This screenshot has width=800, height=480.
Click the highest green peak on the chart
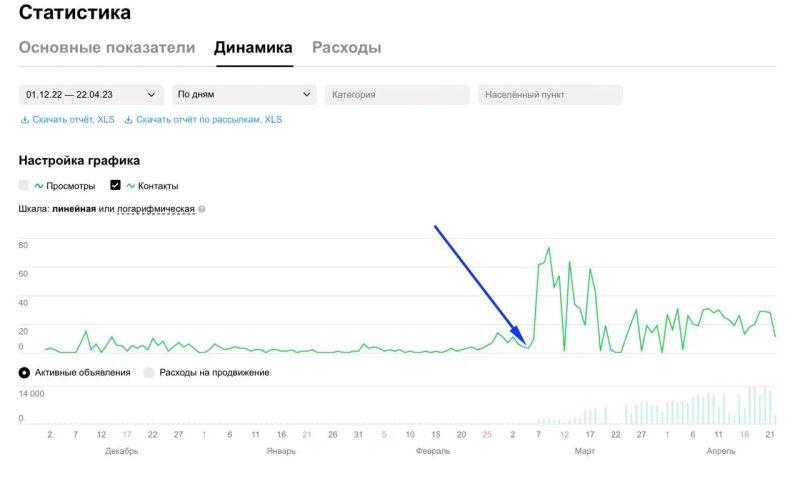(549, 248)
